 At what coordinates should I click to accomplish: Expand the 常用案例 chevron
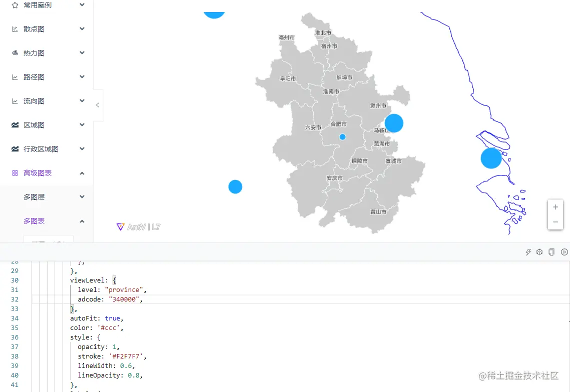pos(82,4)
